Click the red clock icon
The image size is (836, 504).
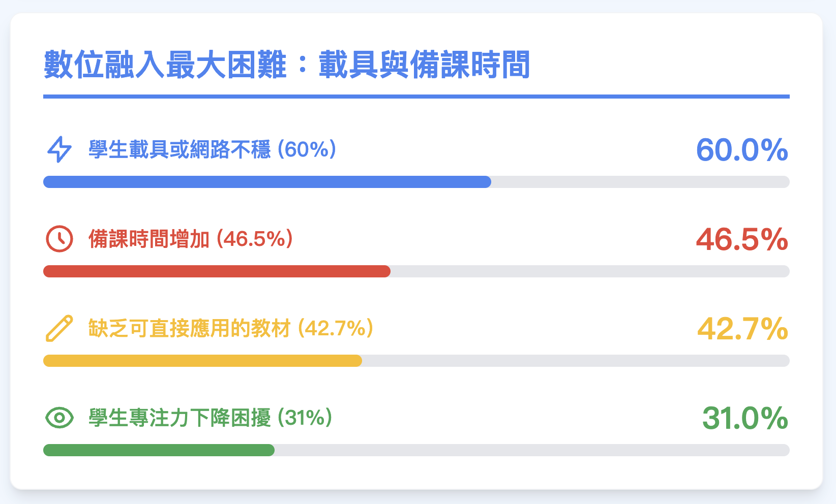59,239
